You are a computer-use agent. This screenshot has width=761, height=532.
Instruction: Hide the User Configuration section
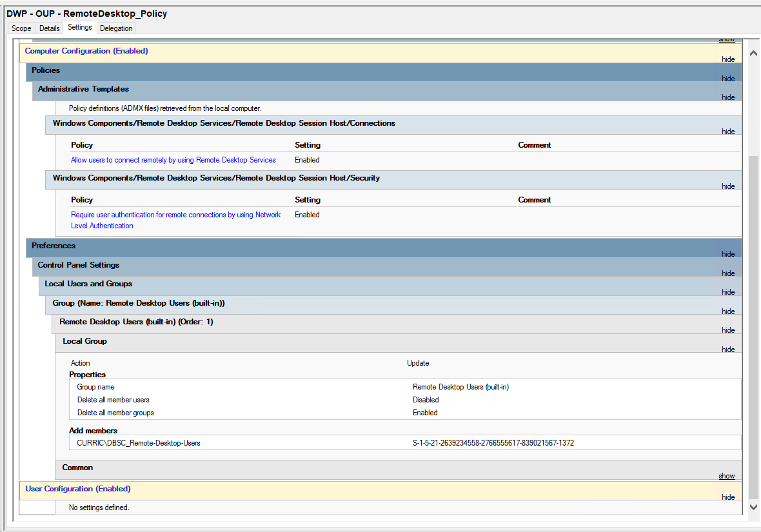pos(727,497)
